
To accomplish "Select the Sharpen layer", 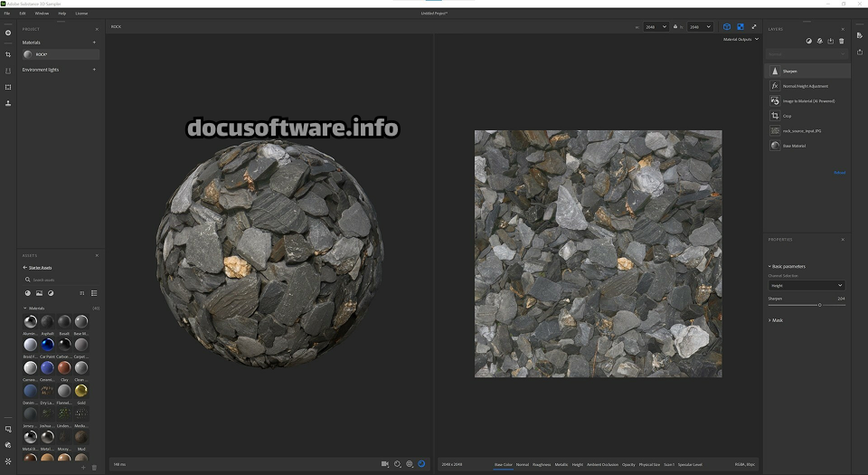I will tap(807, 71).
